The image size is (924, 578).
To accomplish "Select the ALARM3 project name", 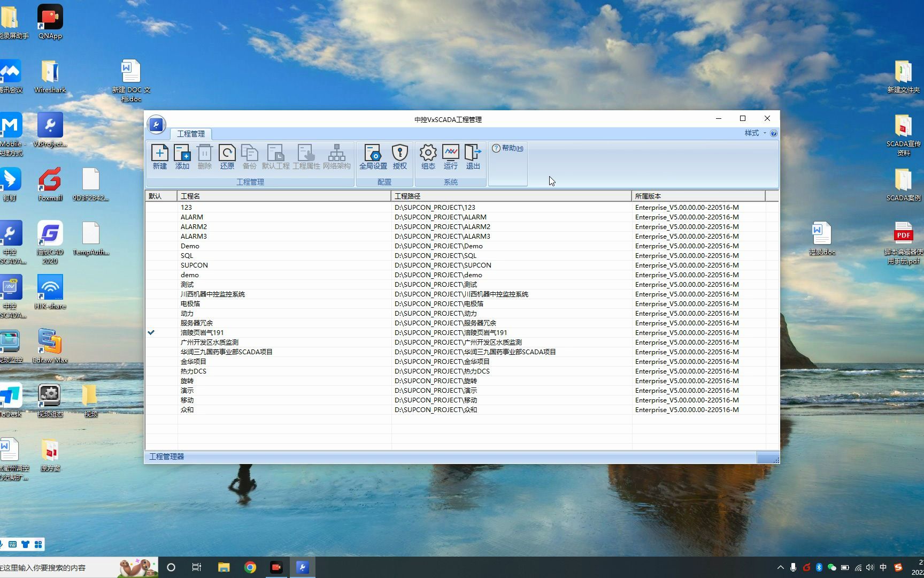I will 194,236.
